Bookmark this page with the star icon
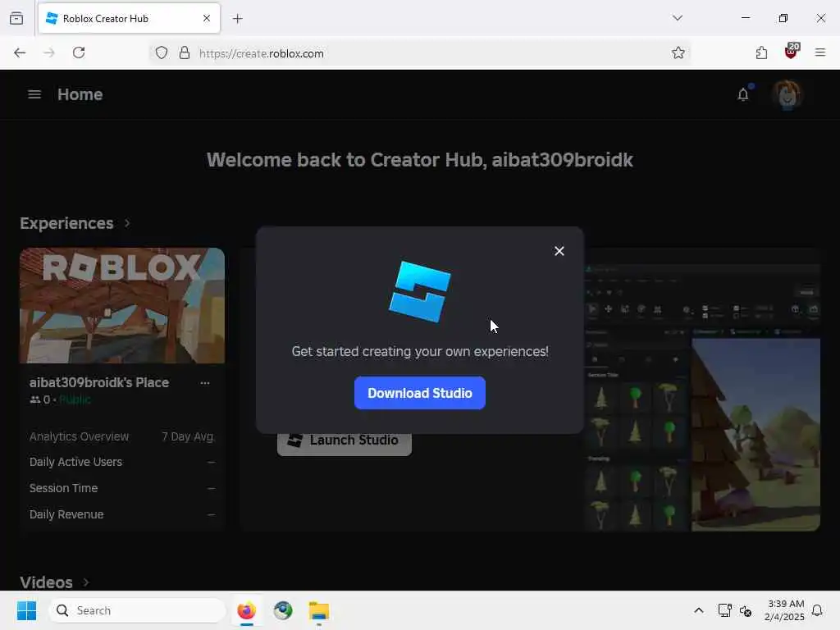 point(678,52)
